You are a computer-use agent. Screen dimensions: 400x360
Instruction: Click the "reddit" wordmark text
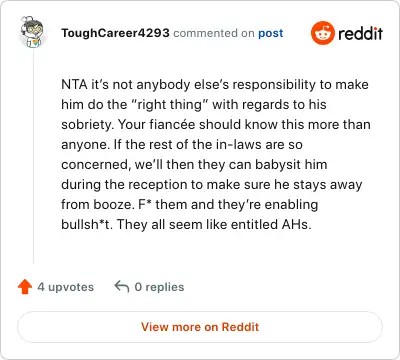click(360, 33)
